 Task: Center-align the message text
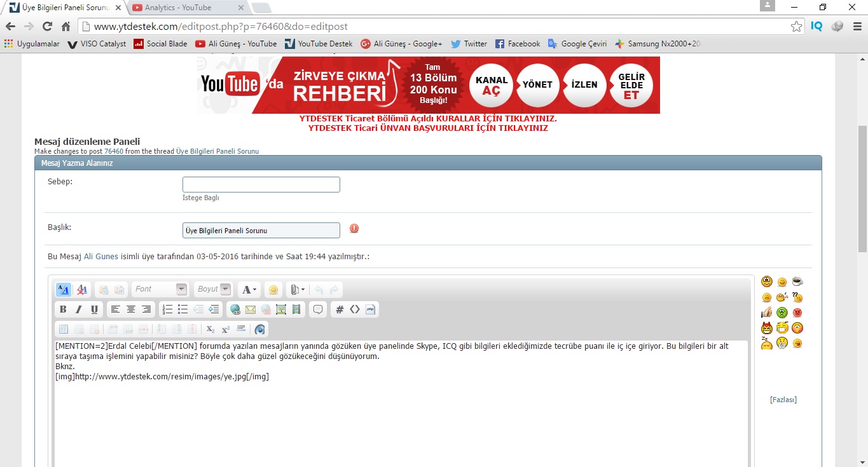pos(131,309)
